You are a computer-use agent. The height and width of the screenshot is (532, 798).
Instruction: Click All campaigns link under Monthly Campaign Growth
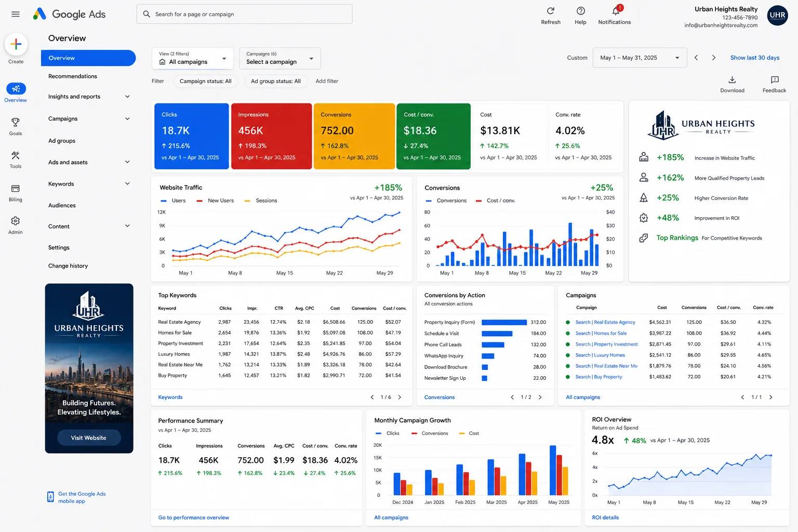point(391,517)
